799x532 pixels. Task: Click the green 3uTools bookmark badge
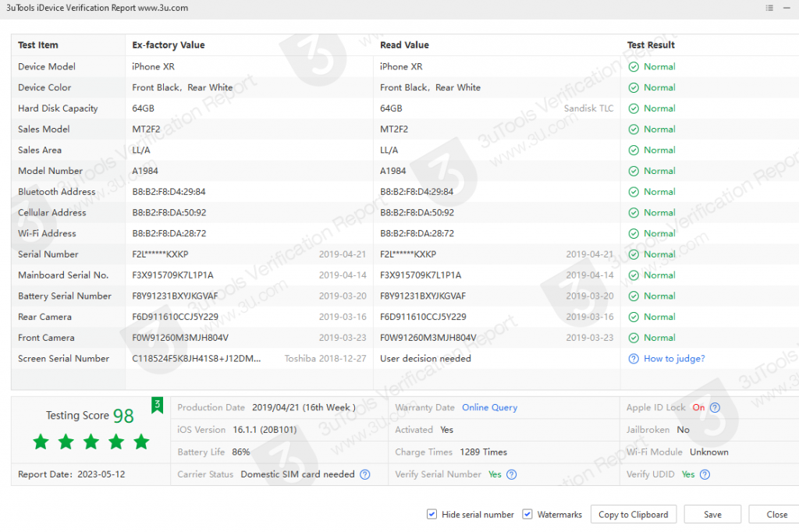[x=157, y=406]
